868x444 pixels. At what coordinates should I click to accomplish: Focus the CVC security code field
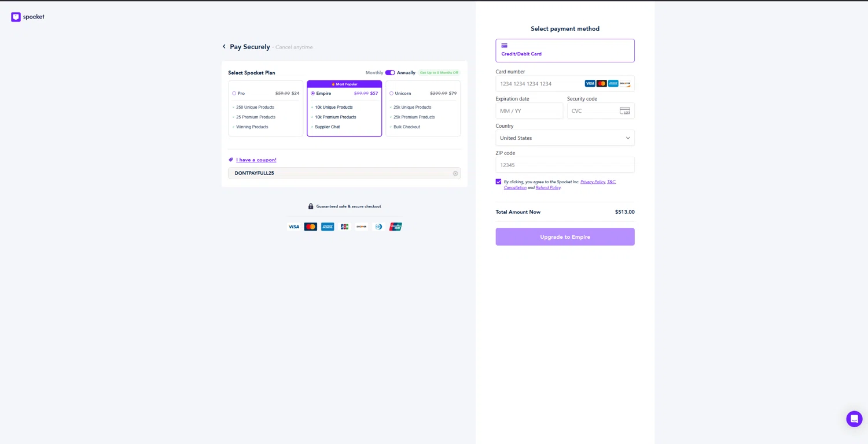click(x=601, y=110)
